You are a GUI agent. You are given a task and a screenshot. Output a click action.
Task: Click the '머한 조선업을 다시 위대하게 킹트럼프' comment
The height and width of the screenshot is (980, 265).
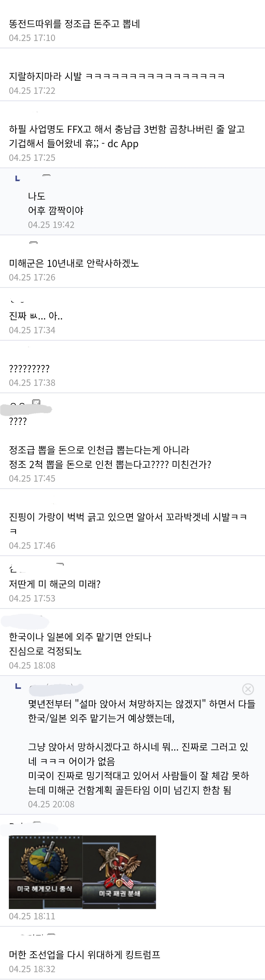(x=84, y=954)
